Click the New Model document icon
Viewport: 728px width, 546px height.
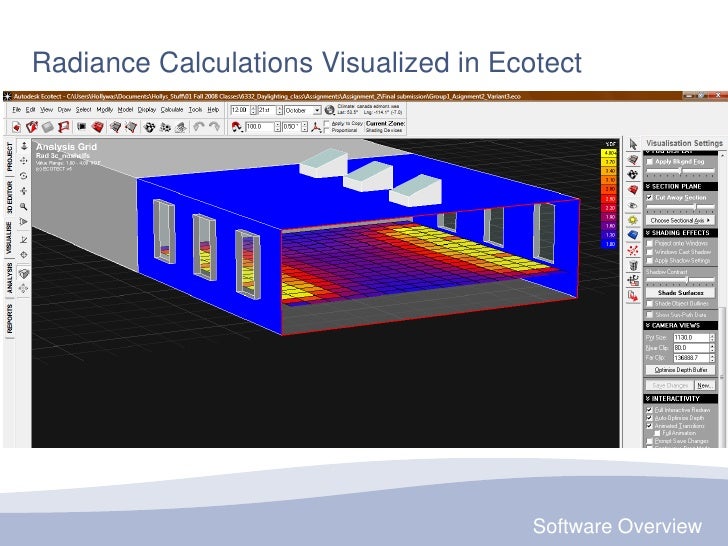(x=16, y=127)
